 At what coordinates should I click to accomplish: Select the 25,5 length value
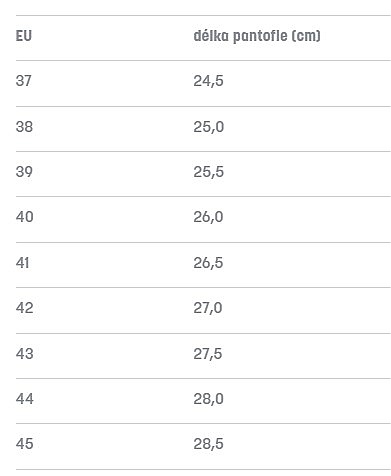[209, 172]
